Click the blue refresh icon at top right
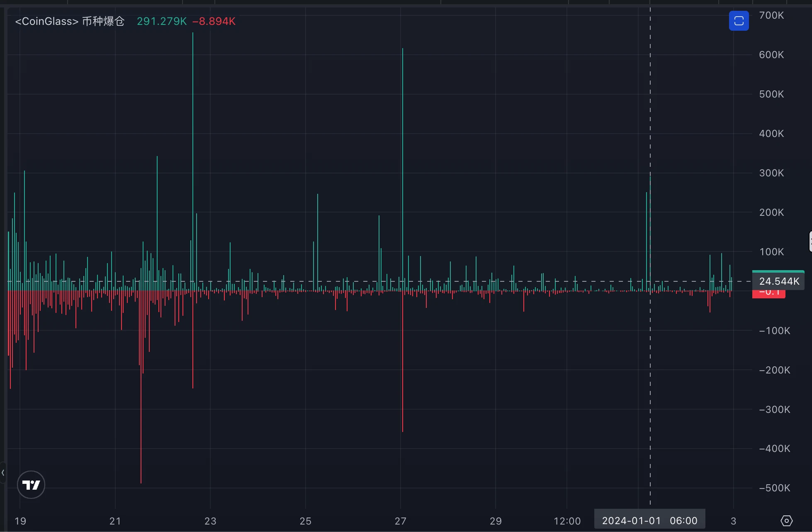Image resolution: width=812 pixels, height=532 pixels. pyautogui.click(x=739, y=21)
